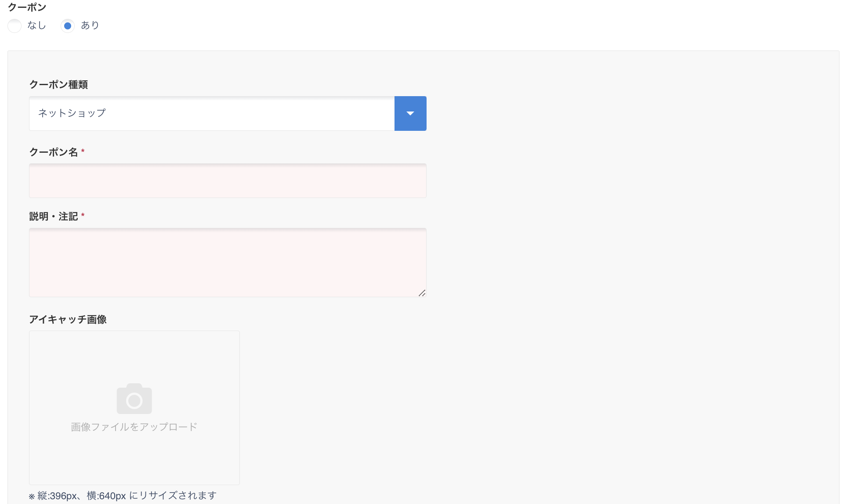Click the アイキャッチ画像 section label

click(68, 319)
